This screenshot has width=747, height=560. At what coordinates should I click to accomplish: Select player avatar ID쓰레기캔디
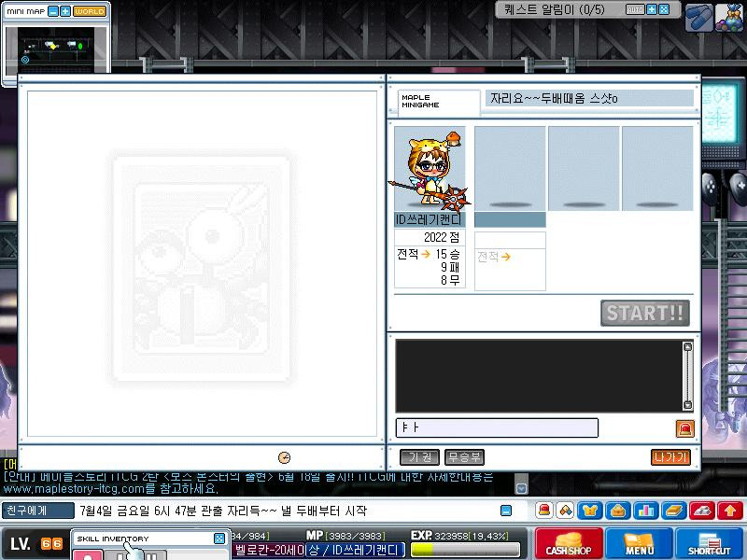[430, 169]
